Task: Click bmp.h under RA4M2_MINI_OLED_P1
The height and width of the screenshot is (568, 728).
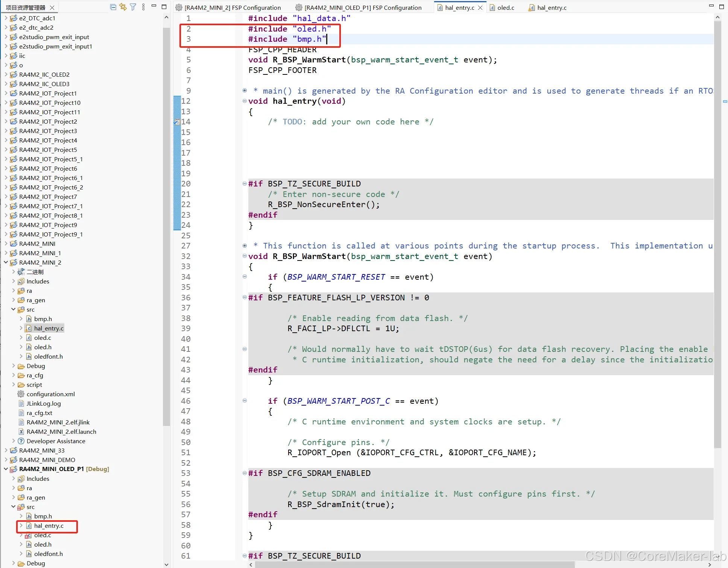Action: (x=43, y=516)
